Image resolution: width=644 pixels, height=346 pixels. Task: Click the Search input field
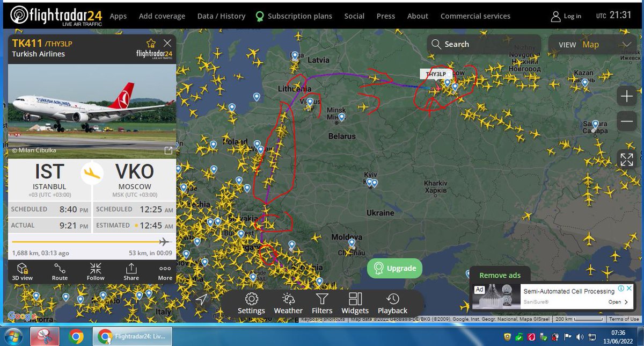point(483,45)
